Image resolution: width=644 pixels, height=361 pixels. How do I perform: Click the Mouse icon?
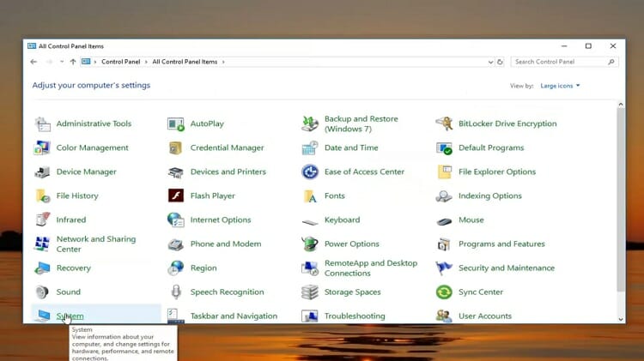pyautogui.click(x=444, y=221)
